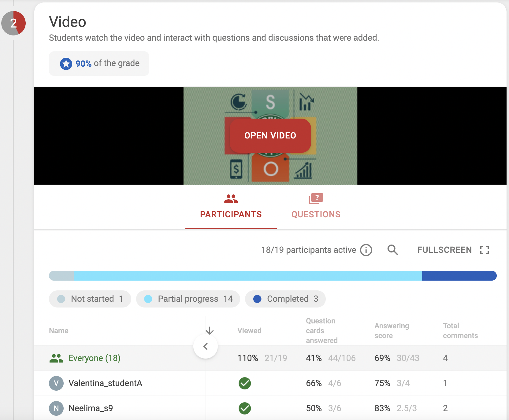Click Neelima's answering score 83%

pyautogui.click(x=382, y=408)
